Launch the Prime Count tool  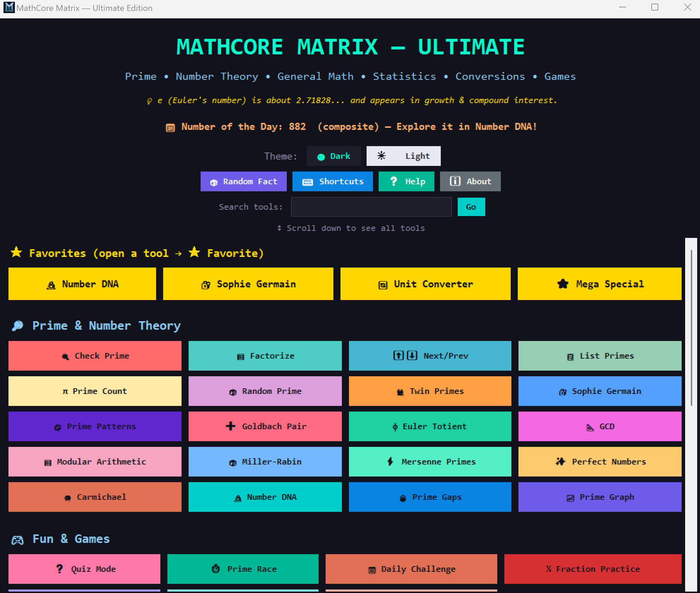(x=95, y=391)
